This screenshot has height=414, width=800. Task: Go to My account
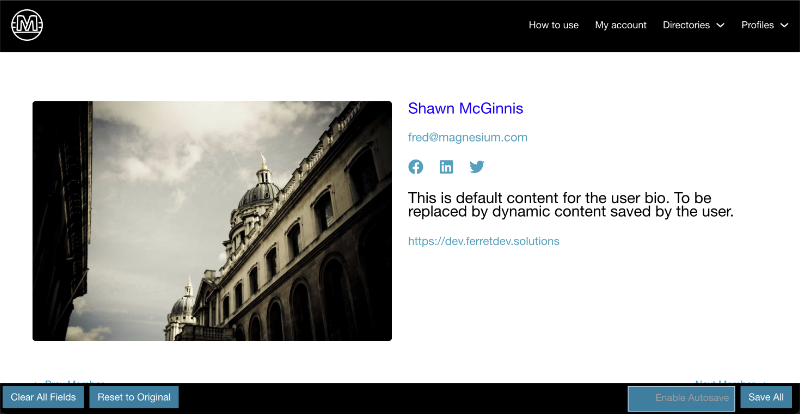coord(620,25)
